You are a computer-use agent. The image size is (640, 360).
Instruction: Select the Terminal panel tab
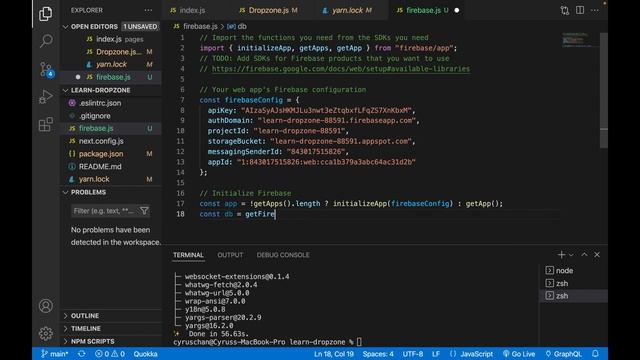(x=188, y=255)
